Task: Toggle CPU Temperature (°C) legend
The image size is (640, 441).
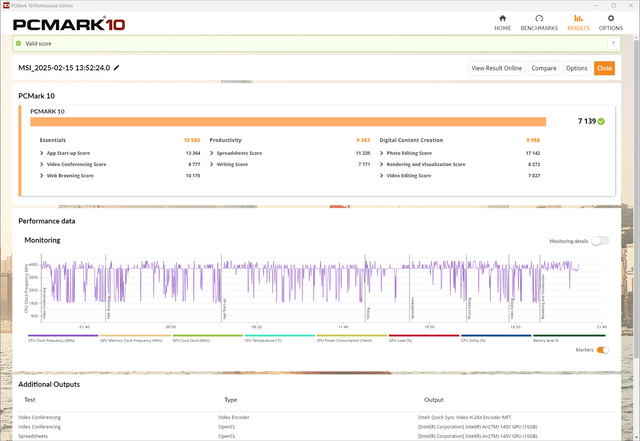Action: point(280,339)
